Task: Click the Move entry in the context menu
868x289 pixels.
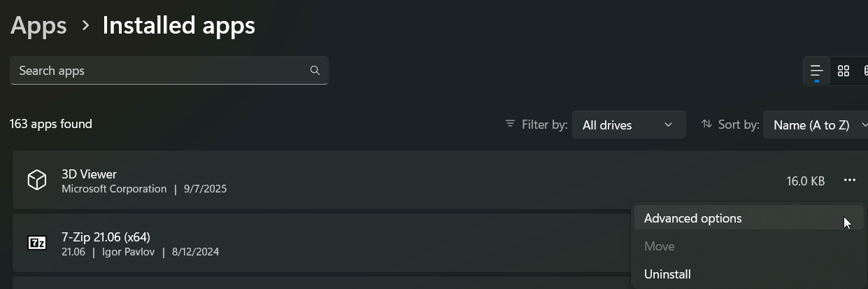Action: pos(659,246)
